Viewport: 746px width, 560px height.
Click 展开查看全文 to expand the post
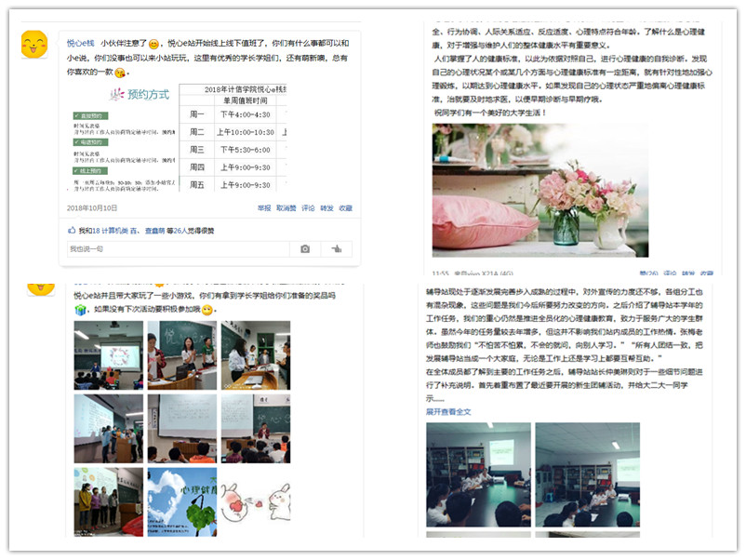(x=448, y=411)
